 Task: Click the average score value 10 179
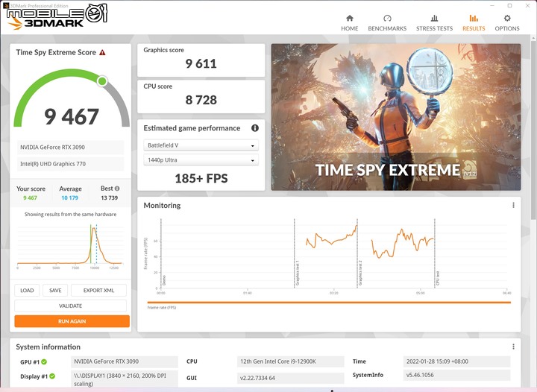70,197
